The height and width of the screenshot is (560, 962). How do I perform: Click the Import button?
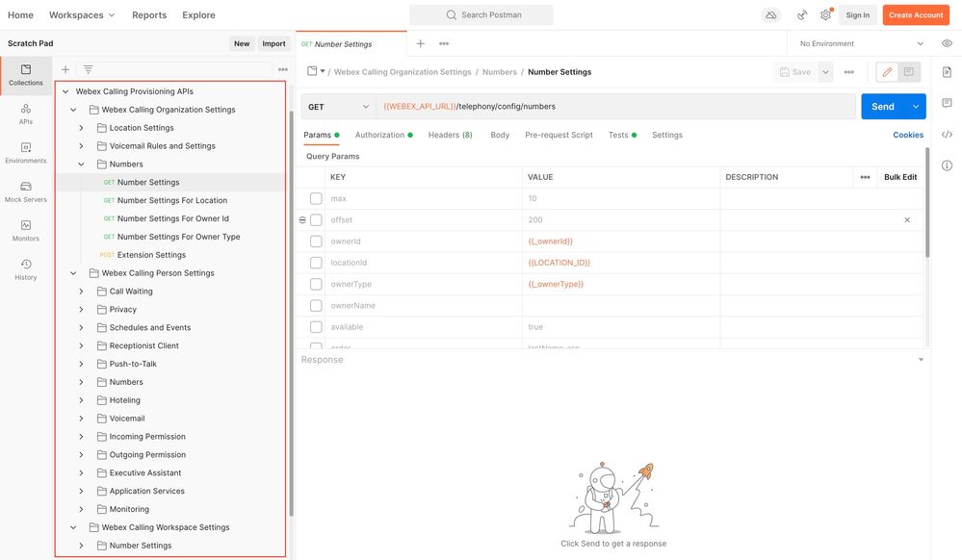coord(273,43)
